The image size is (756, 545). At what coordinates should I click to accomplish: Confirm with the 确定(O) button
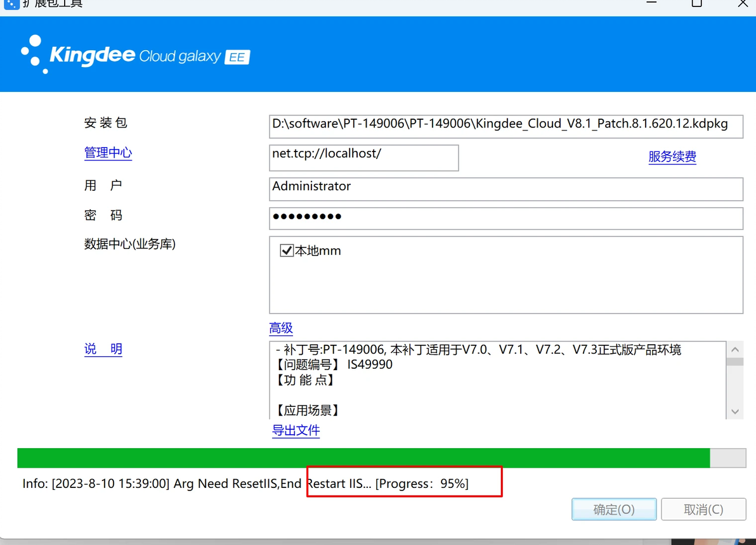point(614,510)
